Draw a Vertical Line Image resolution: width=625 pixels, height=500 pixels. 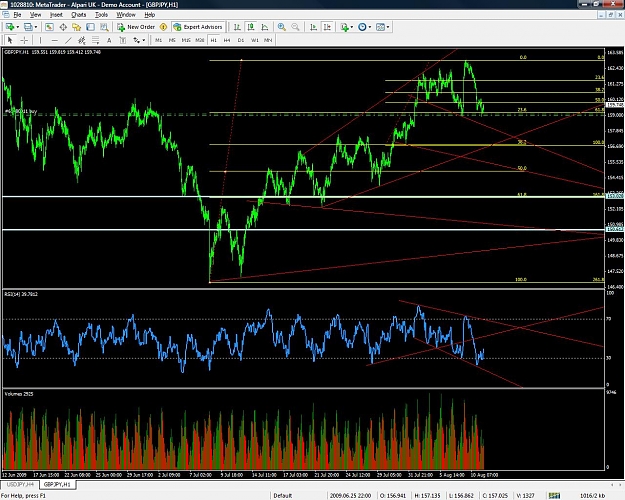[x=40, y=40]
